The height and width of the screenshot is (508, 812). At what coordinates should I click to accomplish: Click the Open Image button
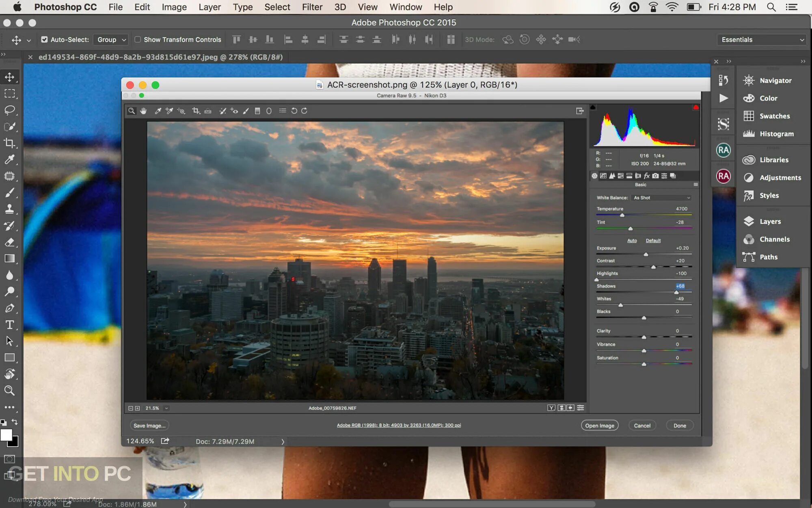tap(599, 426)
